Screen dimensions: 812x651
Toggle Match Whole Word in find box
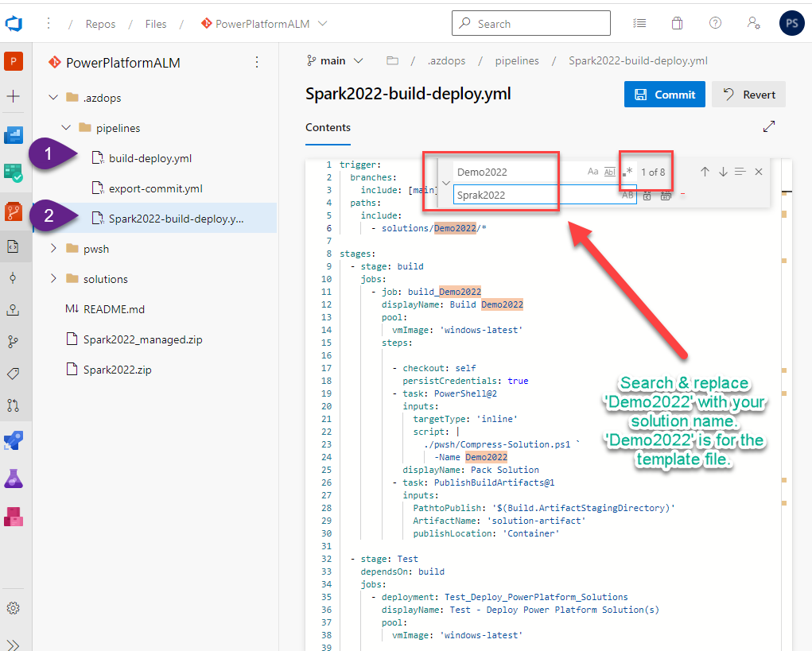[610, 172]
